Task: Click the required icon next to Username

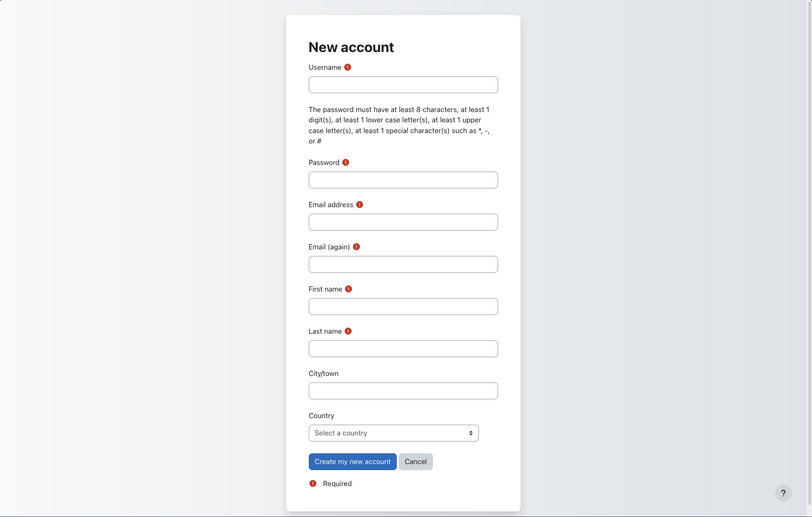Action: pos(348,67)
